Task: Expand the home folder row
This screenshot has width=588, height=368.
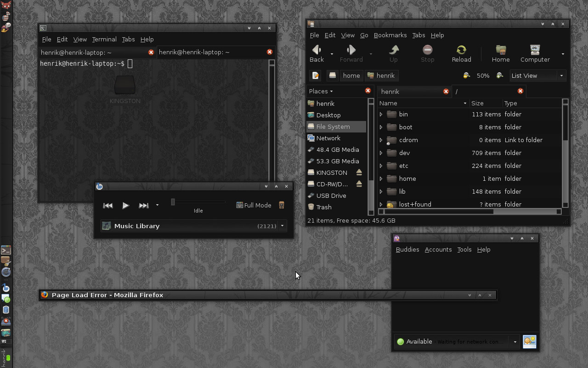Action: pyautogui.click(x=381, y=178)
